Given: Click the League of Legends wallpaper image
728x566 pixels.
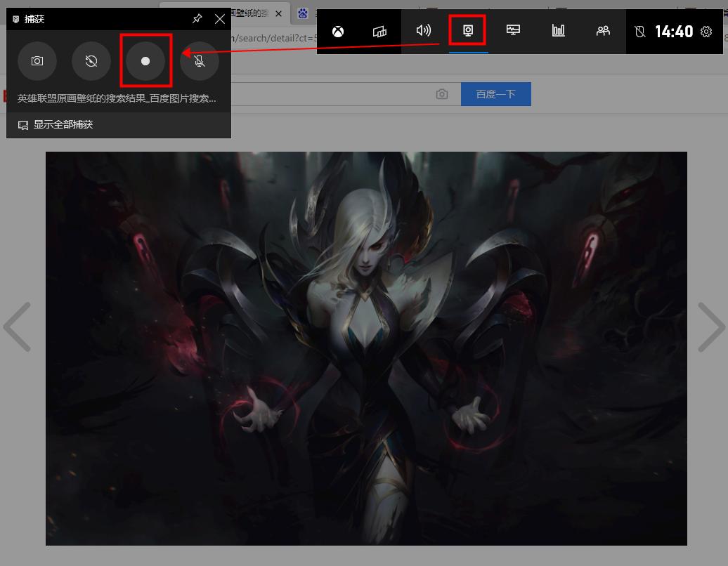Looking at the screenshot, I should (366, 348).
